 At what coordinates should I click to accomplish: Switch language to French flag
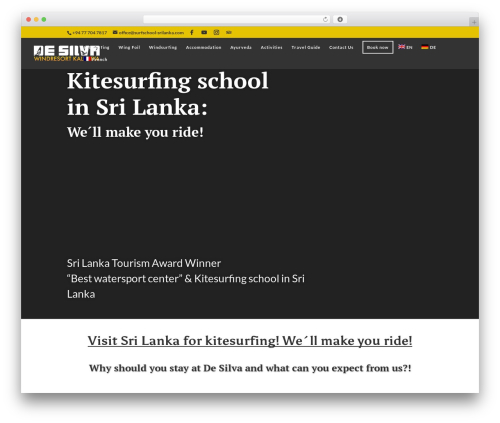[x=88, y=59]
